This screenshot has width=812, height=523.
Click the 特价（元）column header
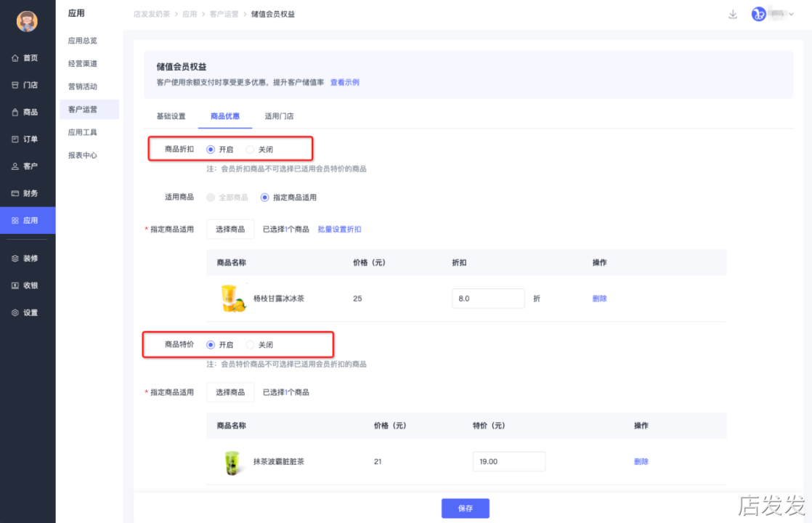point(489,426)
